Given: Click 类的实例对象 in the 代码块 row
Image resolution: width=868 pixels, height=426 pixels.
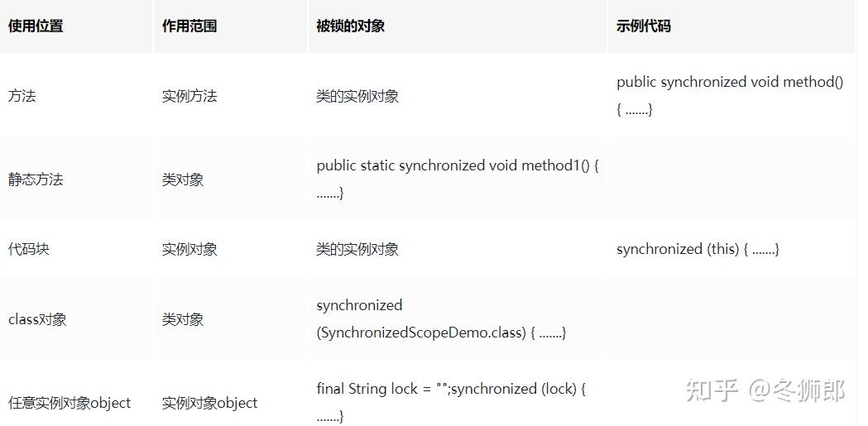Looking at the screenshot, I should tap(357, 249).
